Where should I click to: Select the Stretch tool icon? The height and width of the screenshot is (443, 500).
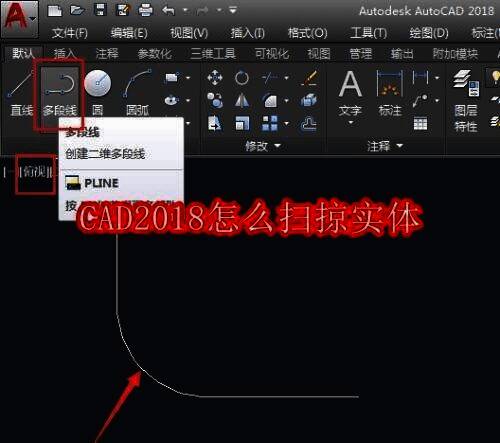pyautogui.click(x=215, y=124)
